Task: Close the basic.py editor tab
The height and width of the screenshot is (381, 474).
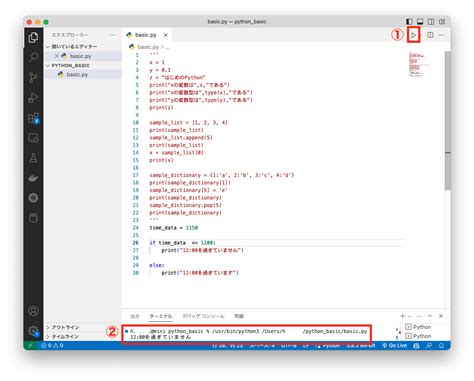Action: tap(166, 35)
